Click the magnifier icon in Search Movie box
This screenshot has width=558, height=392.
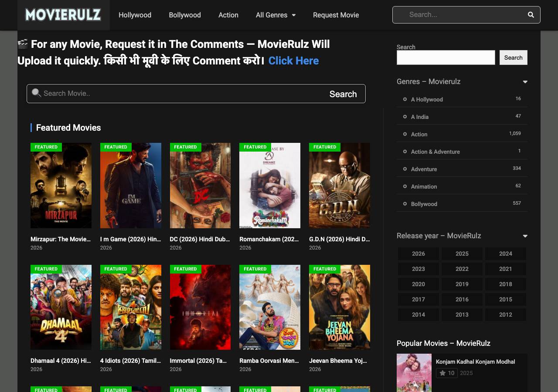37,93
